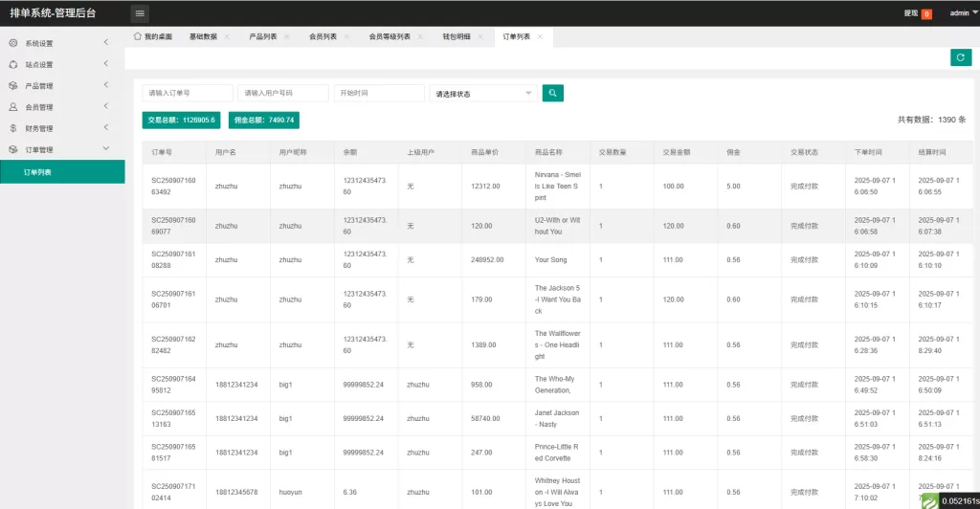
Task: Click the 系统设置 gear icon
Action: tap(13, 43)
